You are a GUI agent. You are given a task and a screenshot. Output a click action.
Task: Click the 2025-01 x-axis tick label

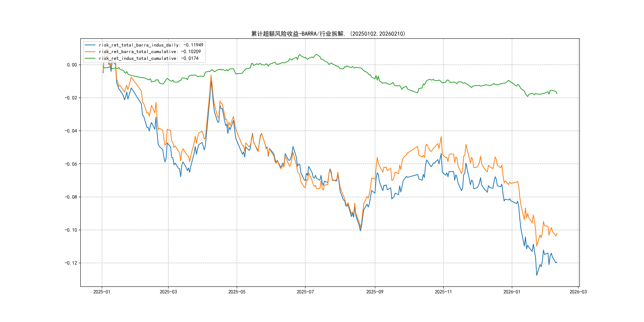click(x=102, y=292)
